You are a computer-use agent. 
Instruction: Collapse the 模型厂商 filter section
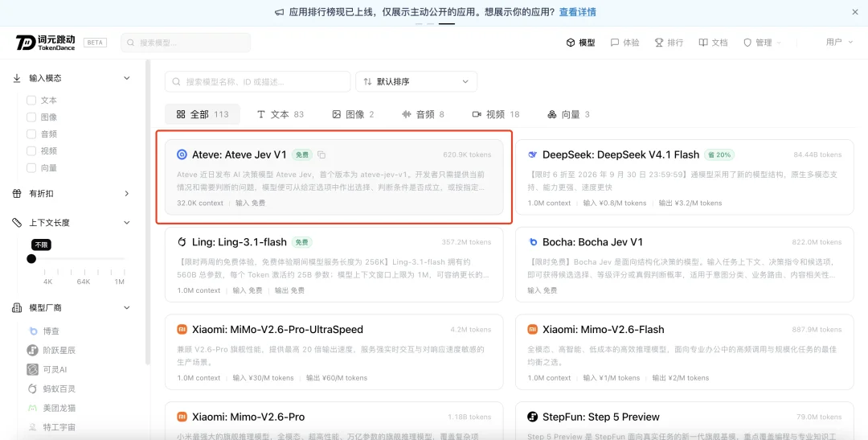pyautogui.click(x=127, y=307)
